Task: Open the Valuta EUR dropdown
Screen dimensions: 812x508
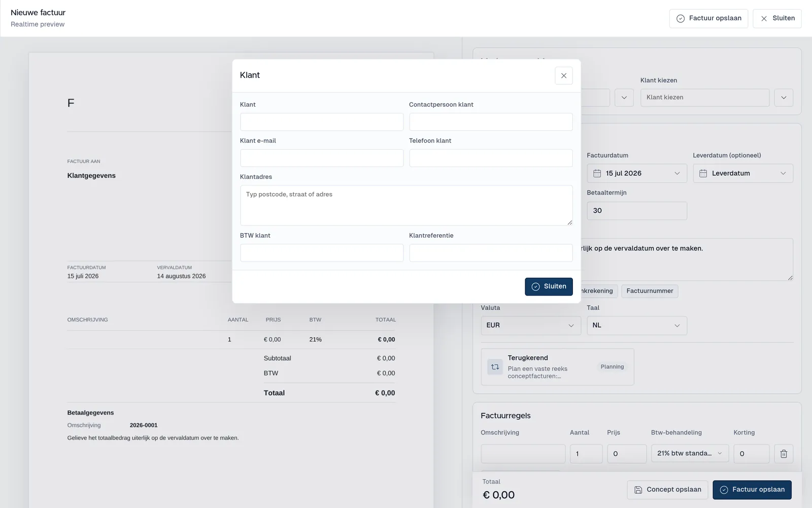Action: 530,326
